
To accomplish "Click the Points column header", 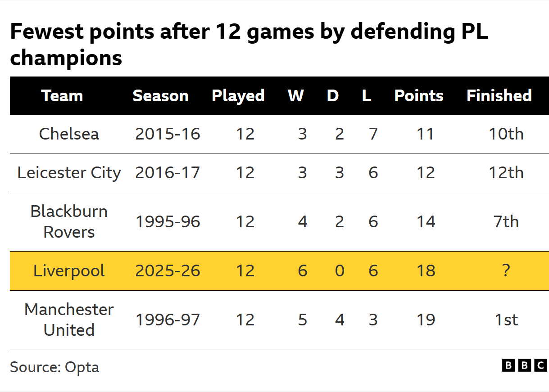I will pos(419,96).
